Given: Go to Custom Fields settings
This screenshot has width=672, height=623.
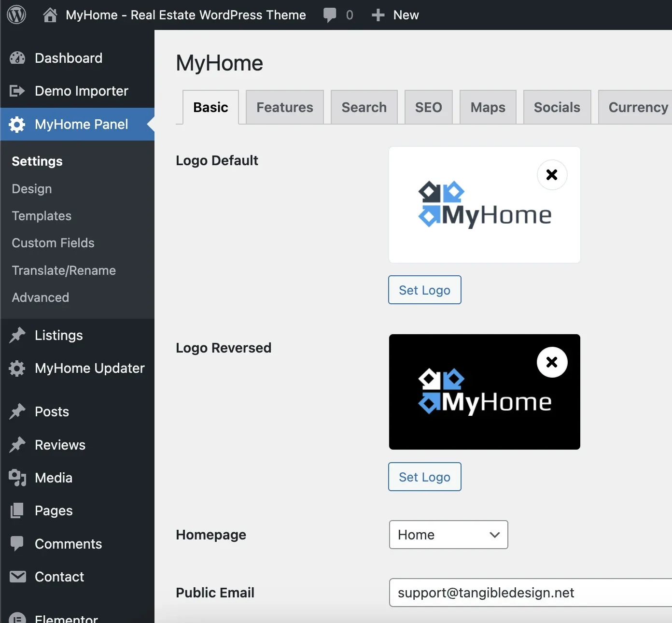Looking at the screenshot, I should tap(53, 243).
